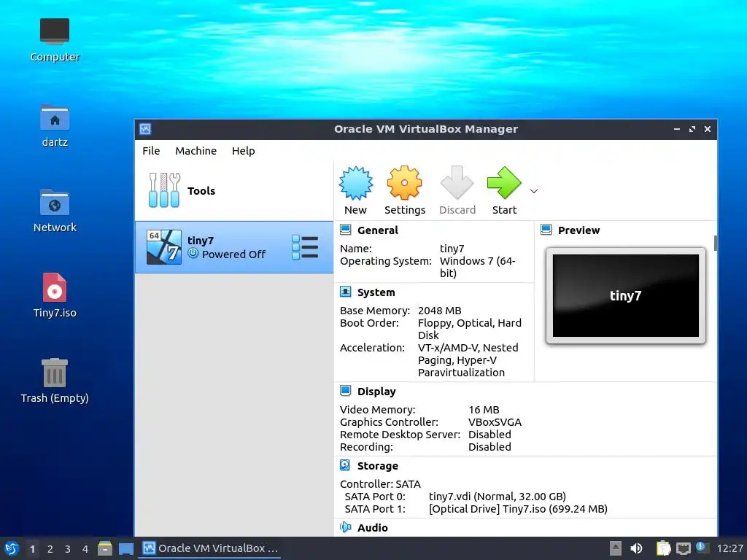
Task: Switch to workspace 4
Action: point(85,549)
